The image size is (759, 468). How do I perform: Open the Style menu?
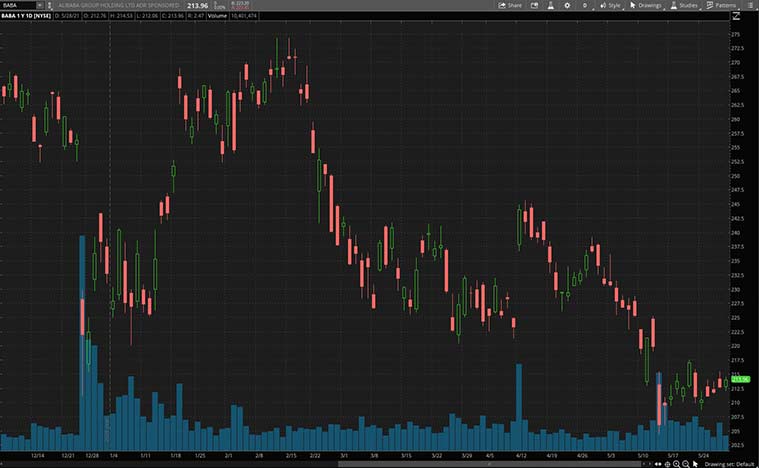[610, 5]
